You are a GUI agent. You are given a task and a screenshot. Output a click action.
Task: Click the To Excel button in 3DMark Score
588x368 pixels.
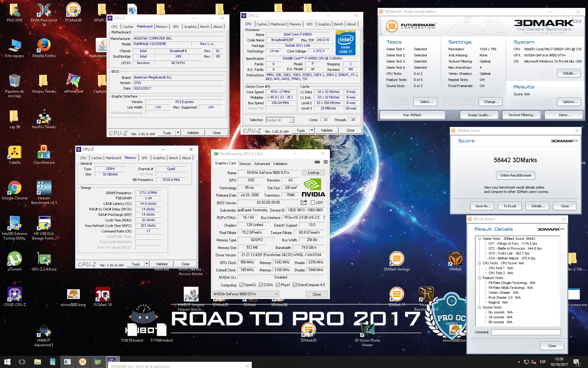[510, 206]
